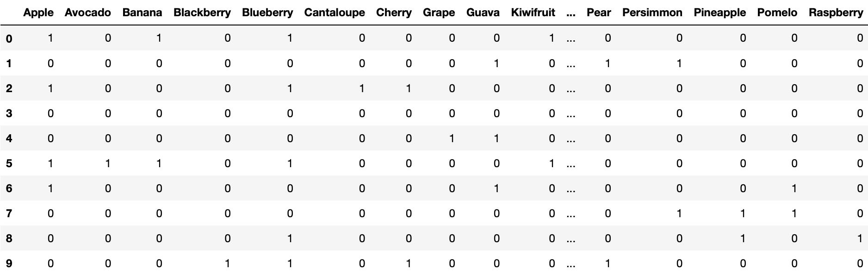The image size is (868, 276).
Task: Select row index 5
Action: (9, 163)
